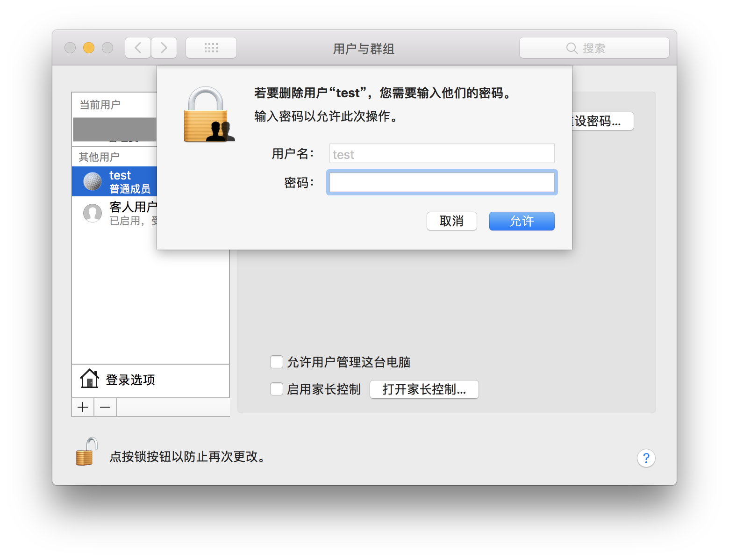Focus the password (密码) input field
The width and height of the screenshot is (729, 560).
click(x=442, y=182)
